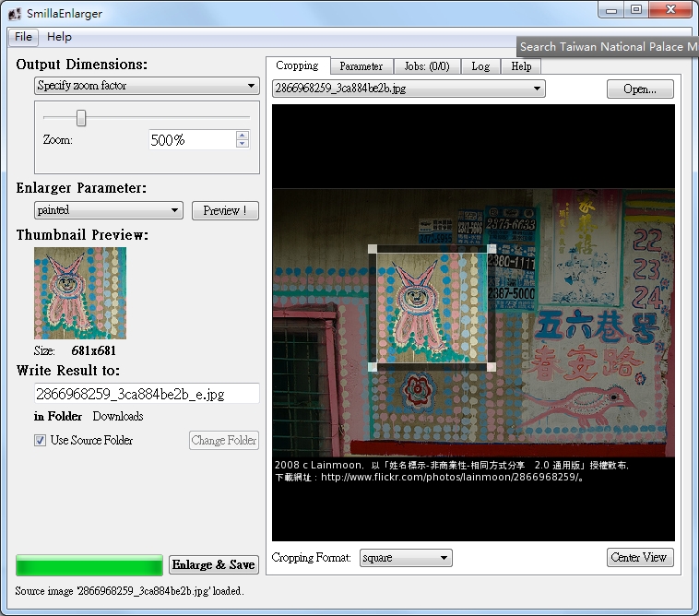Expand the Specify zoom factor dropdown
This screenshot has width=699, height=616.
click(x=147, y=86)
